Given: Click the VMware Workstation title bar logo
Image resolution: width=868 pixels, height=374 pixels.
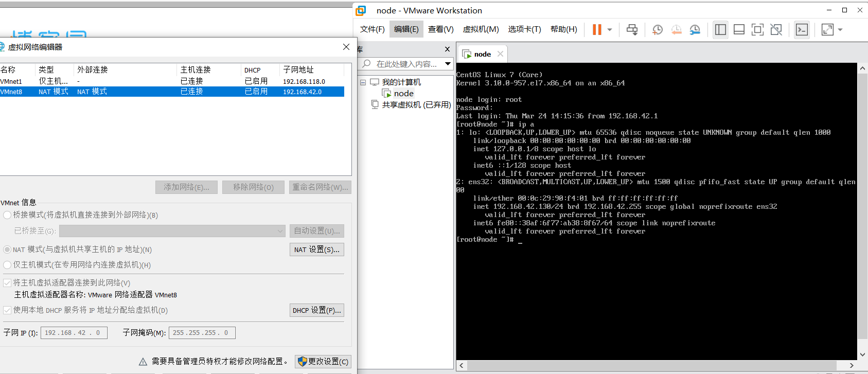Looking at the screenshot, I should click(x=361, y=11).
